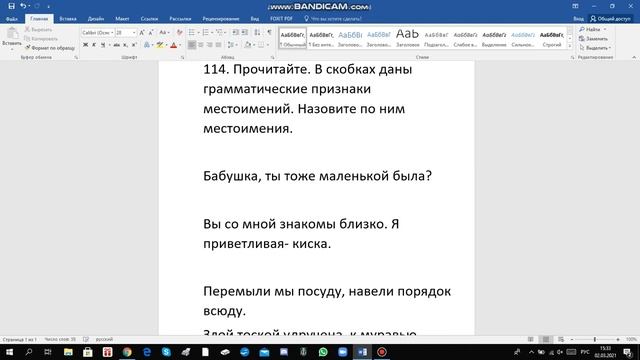The width and height of the screenshot is (640, 360).
Task: Switch to the Дизайн tab
Action: [x=96, y=19]
